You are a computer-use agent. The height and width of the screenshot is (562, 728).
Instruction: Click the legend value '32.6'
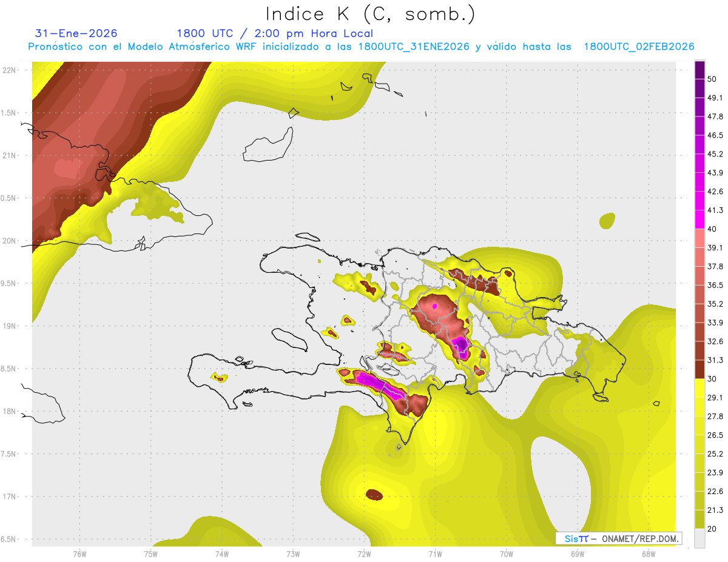tap(715, 341)
